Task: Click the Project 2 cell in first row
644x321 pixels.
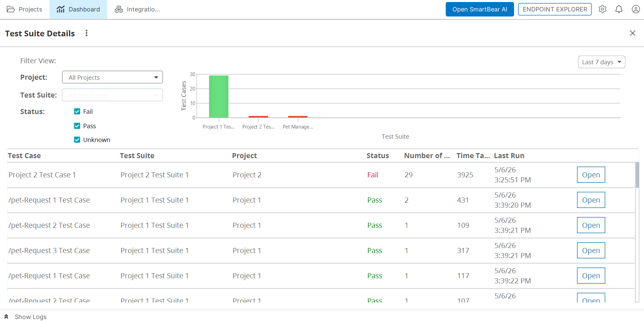Action: 247,175
